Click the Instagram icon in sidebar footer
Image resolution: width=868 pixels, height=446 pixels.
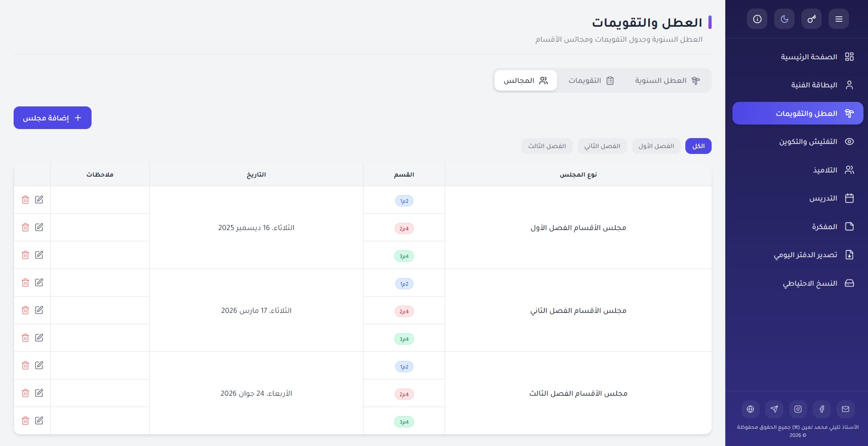coord(798,409)
